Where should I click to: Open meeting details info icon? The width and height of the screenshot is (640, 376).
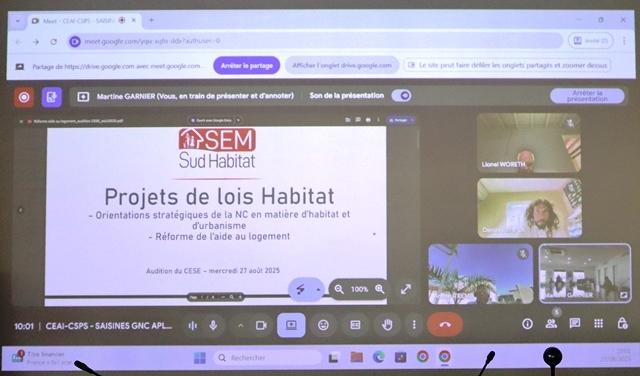point(527,324)
